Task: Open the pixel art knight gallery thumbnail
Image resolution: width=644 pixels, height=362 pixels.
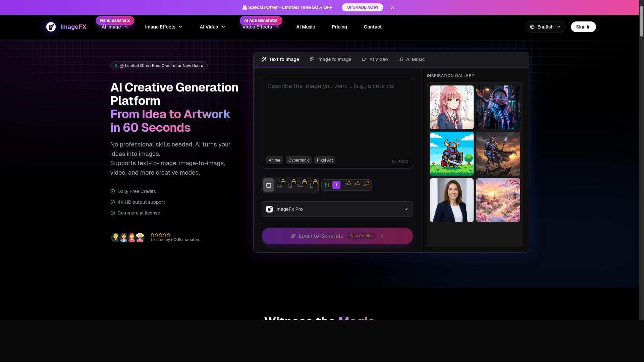Action: (x=451, y=154)
